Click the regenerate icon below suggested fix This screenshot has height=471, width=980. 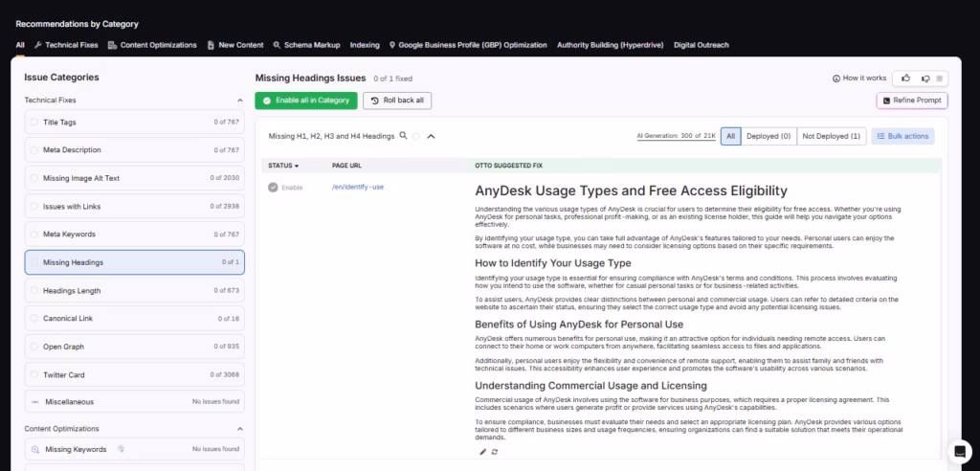pos(495,451)
